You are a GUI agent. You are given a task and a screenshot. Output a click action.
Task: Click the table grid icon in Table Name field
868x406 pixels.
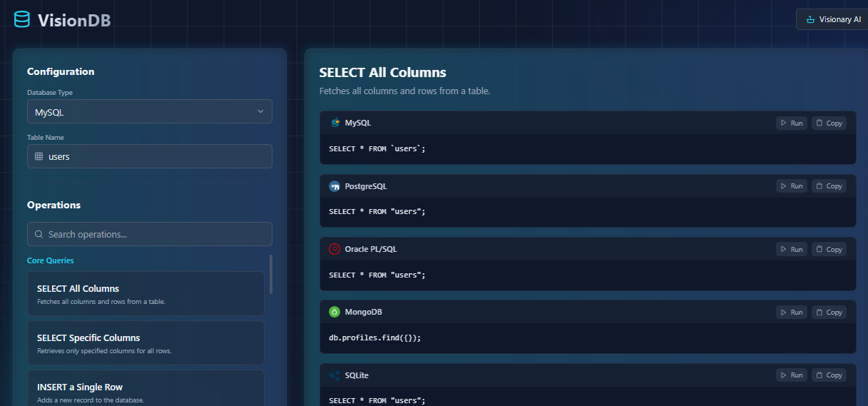pos(39,156)
